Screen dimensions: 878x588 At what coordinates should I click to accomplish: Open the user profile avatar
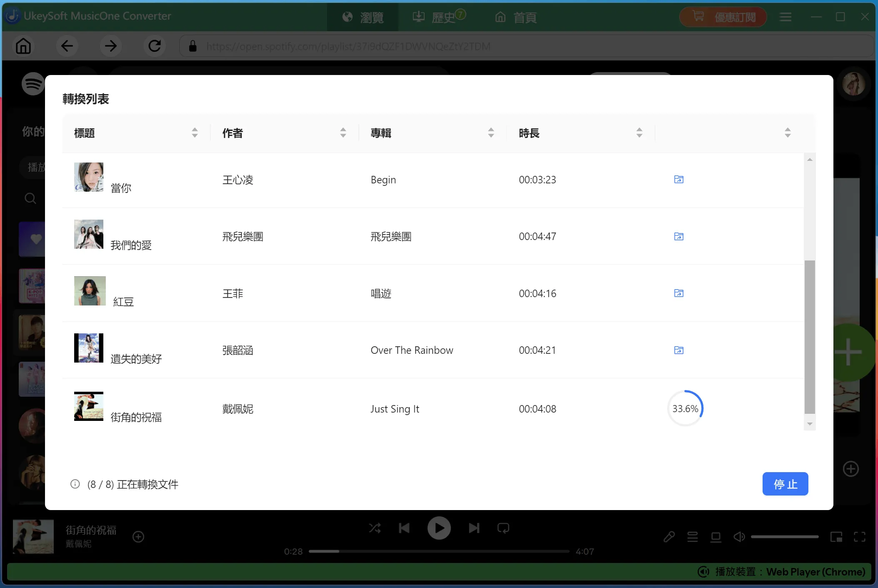coord(853,84)
